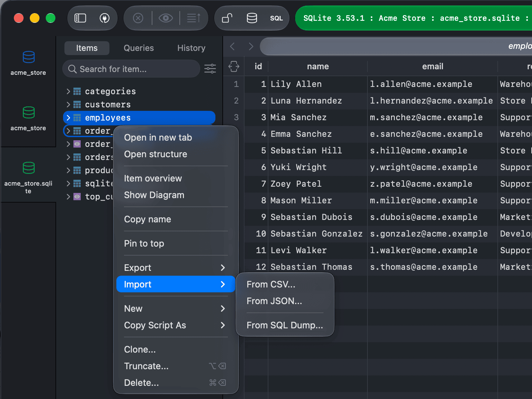Expand the categories tree row

(68, 91)
